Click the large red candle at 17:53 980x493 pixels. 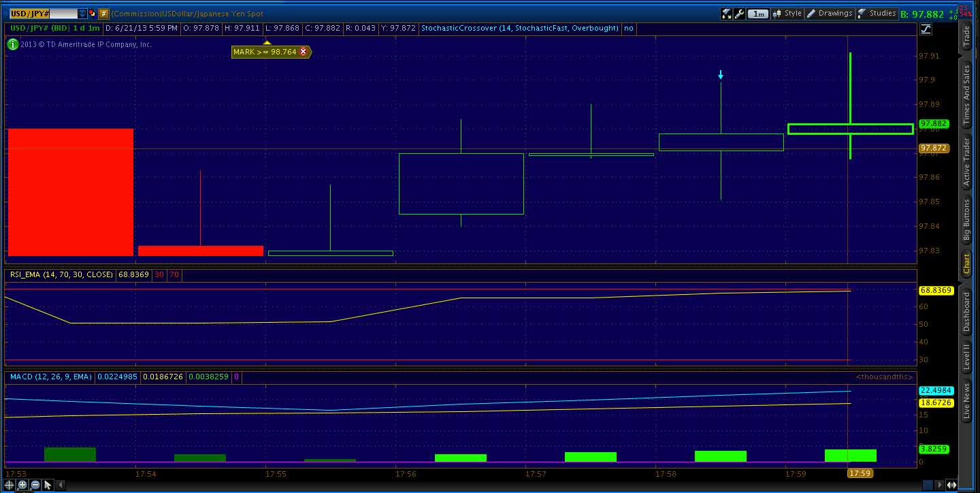tap(70, 192)
